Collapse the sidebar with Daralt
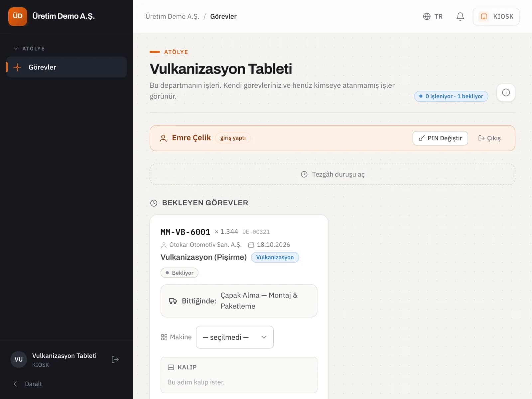The height and width of the screenshot is (399, 532). pyautogui.click(x=28, y=384)
